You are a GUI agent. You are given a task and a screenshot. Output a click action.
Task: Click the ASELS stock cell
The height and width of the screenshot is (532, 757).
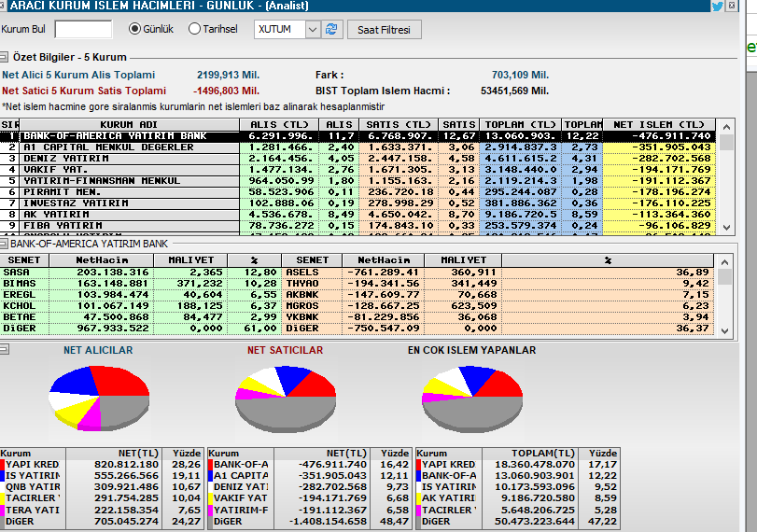point(312,273)
